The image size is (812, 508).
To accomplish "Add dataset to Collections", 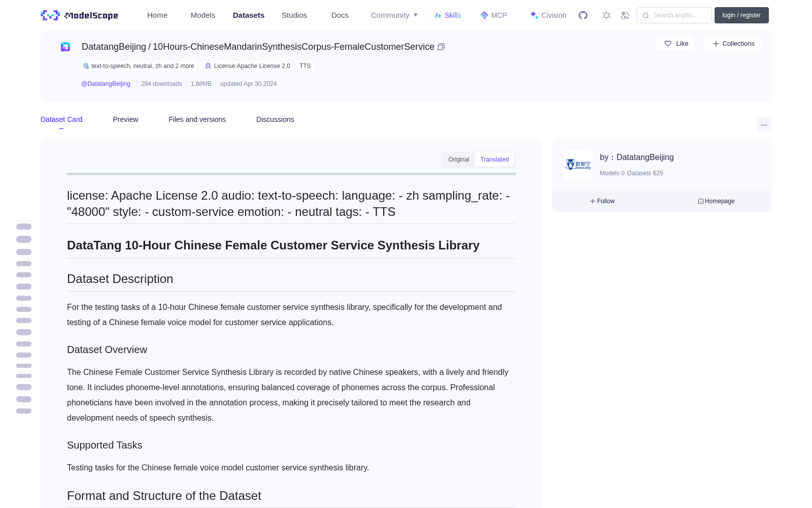I will click(x=733, y=44).
